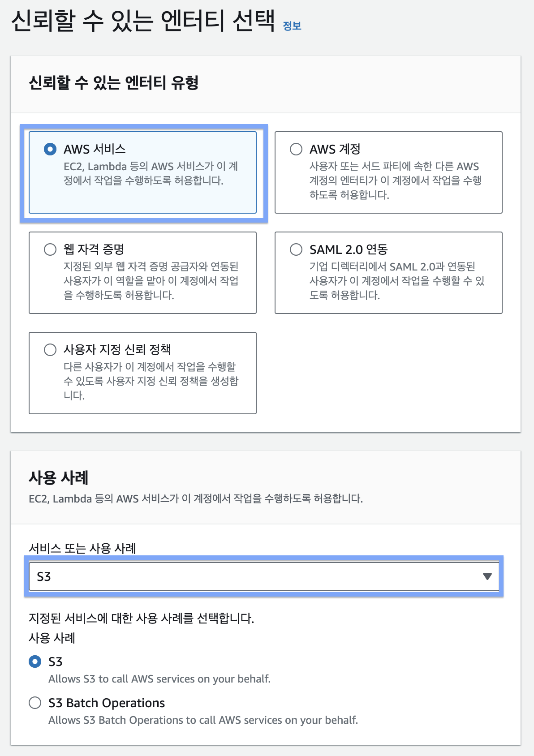Click the AWS 계정 card description text
534x756 pixels.
coord(395,180)
